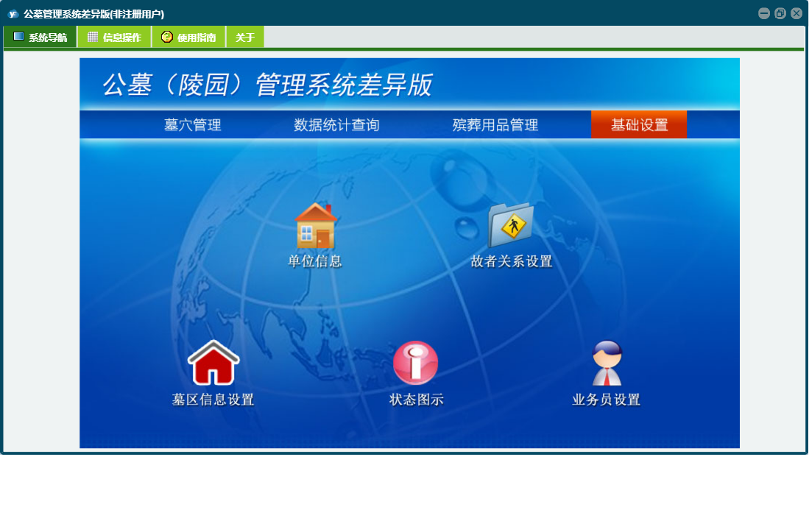Click the app logo in the title bar

(13, 14)
